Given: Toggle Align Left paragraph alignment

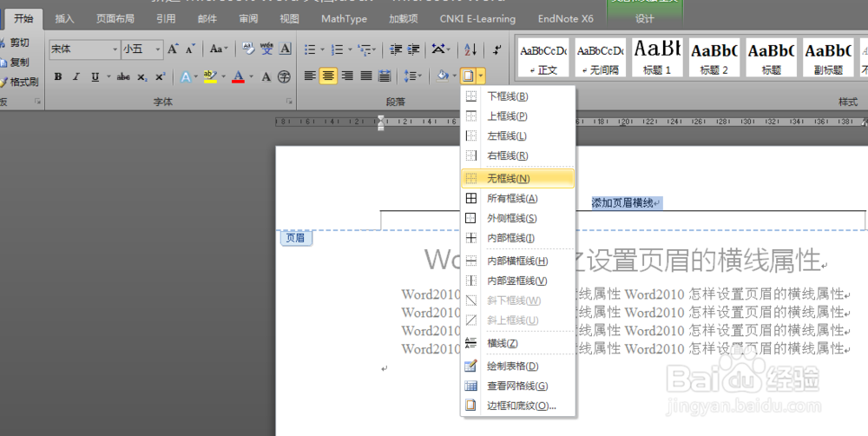Looking at the screenshot, I should 310,76.
